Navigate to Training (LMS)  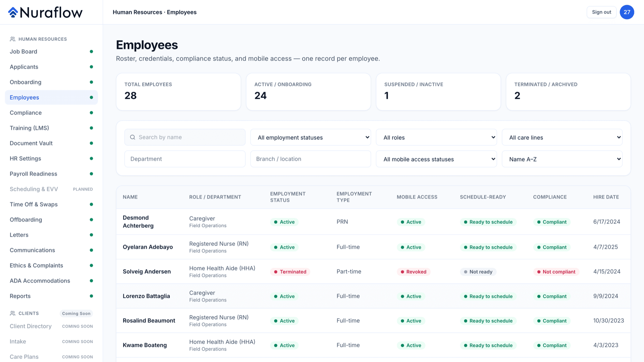51,128
